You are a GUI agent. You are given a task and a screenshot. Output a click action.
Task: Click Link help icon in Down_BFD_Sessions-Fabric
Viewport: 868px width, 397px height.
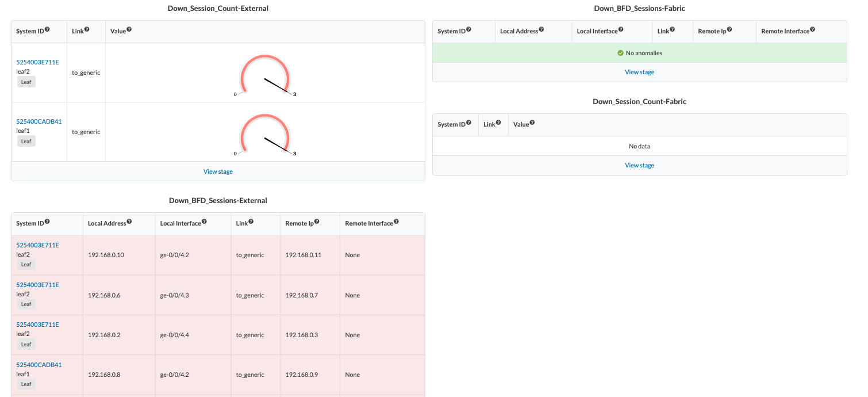672,29
